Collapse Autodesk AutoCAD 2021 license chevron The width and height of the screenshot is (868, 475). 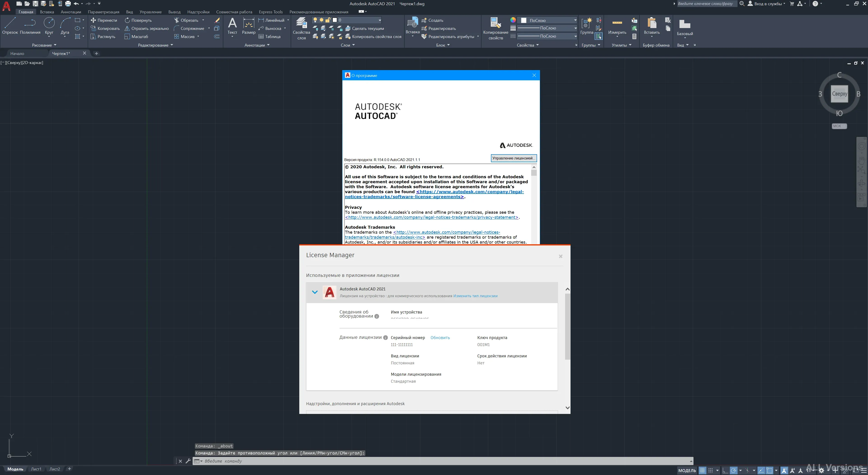(x=315, y=292)
